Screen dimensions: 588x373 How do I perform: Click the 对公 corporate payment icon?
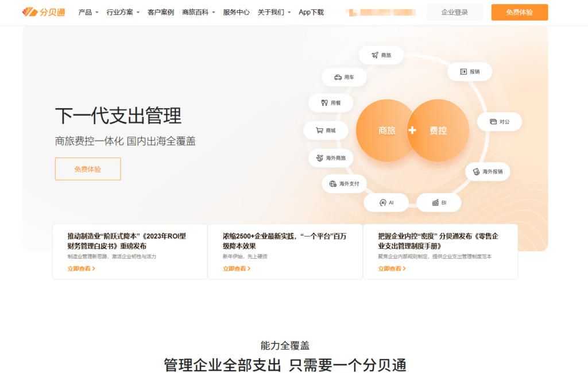(x=499, y=121)
